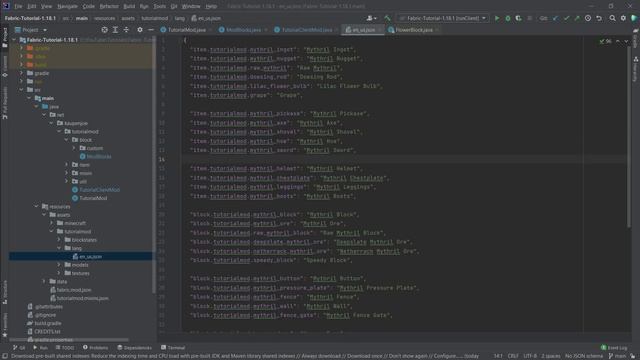Open the inspections widget at editor top-right
Screen dimensions: 640x360
tap(605, 41)
